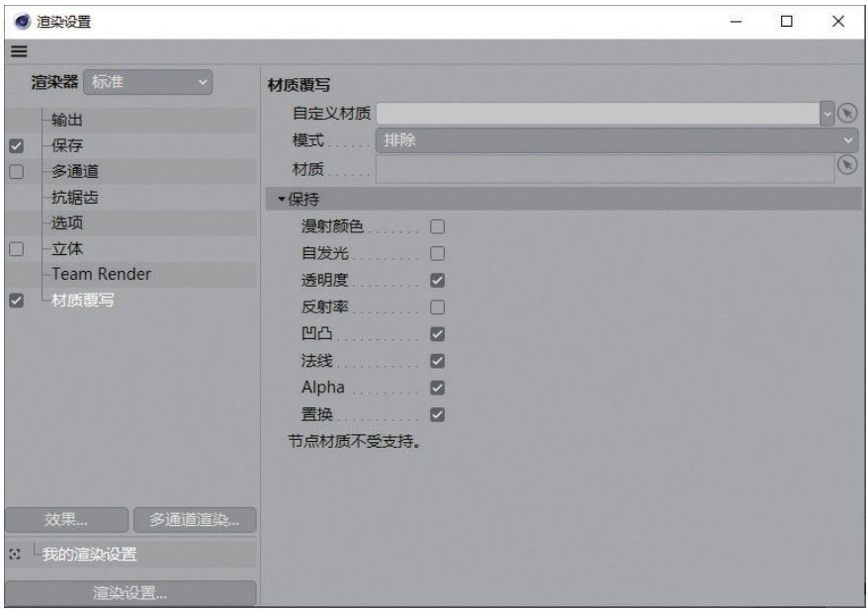Expand the 自定义材质 dropdown arrow
The height and width of the screenshot is (610, 868).
tap(827, 114)
